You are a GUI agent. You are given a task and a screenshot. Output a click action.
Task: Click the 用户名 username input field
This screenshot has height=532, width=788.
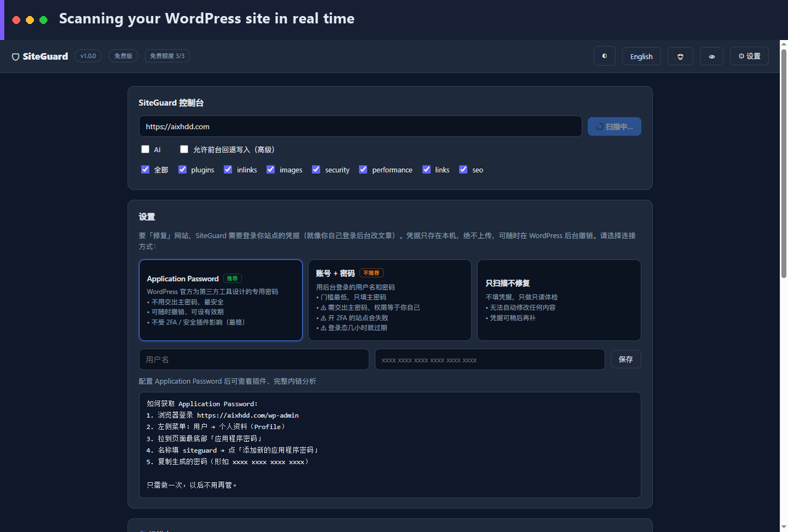point(254,360)
